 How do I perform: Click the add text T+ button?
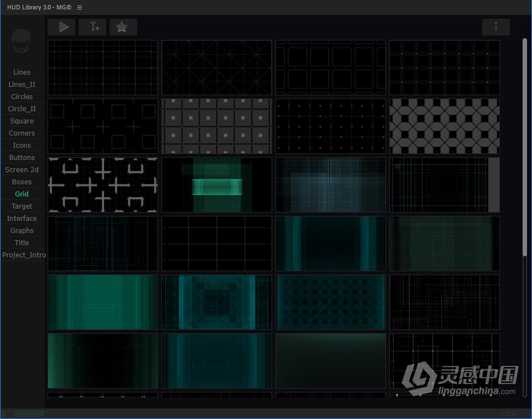[x=92, y=27]
